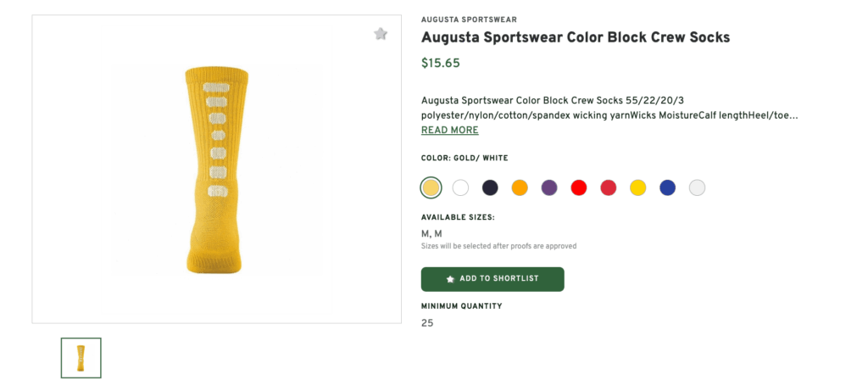The width and height of the screenshot is (868, 386).
Task: Pick the dark navy color swatch
Action: (x=490, y=187)
